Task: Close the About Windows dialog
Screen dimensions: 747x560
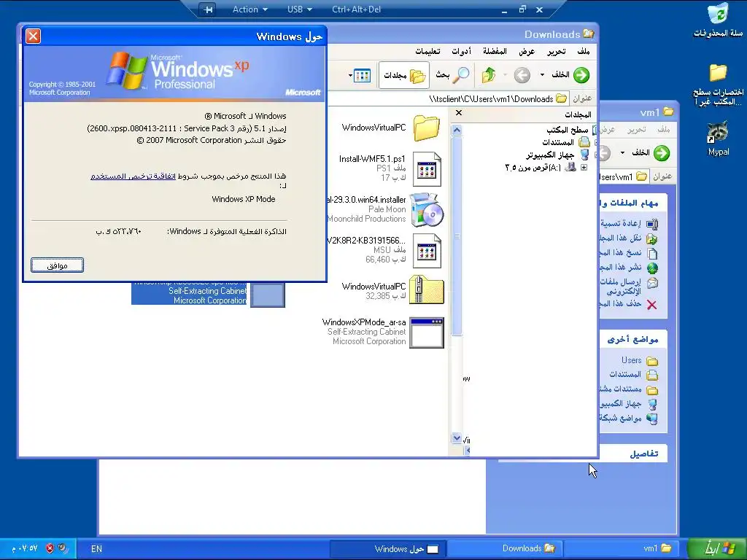Action: (33, 36)
